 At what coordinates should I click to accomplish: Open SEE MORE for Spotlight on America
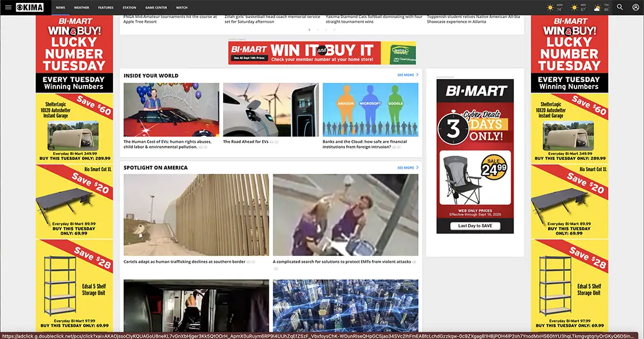tap(405, 167)
